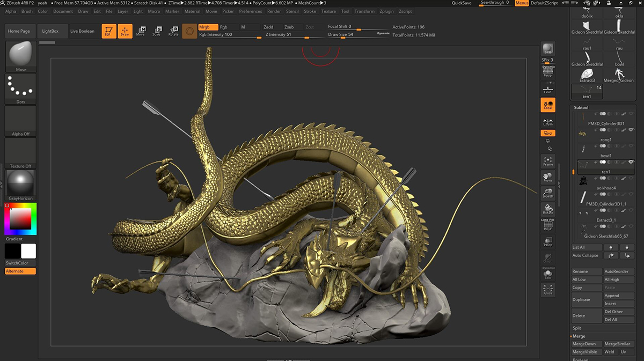Select the Move brush thumbnail

[21, 56]
